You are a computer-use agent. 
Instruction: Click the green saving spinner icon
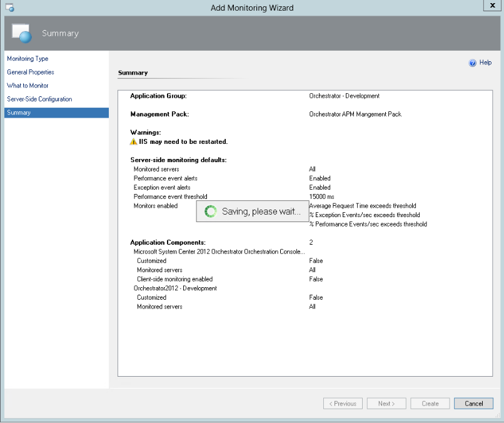click(211, 211)
